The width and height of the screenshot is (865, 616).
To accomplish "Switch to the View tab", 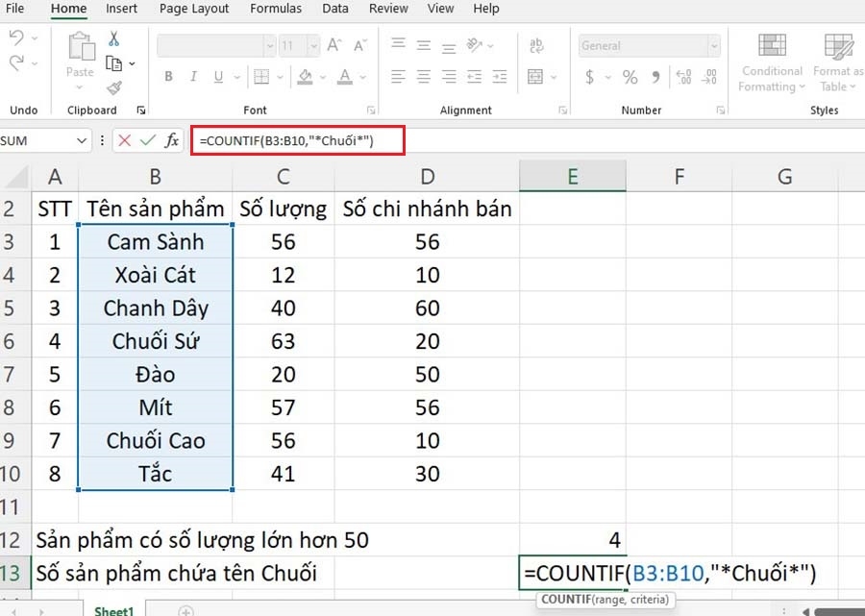I will (441, 9).
